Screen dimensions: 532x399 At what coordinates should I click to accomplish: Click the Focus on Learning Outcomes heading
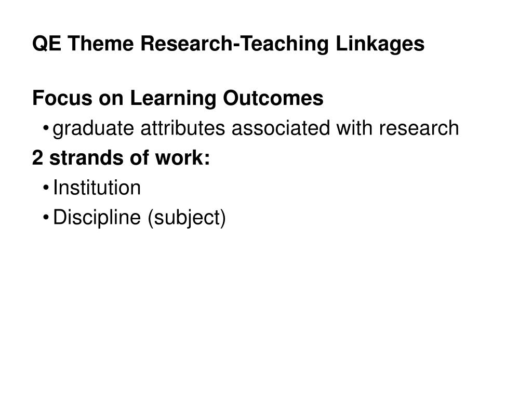coord(178,98)
